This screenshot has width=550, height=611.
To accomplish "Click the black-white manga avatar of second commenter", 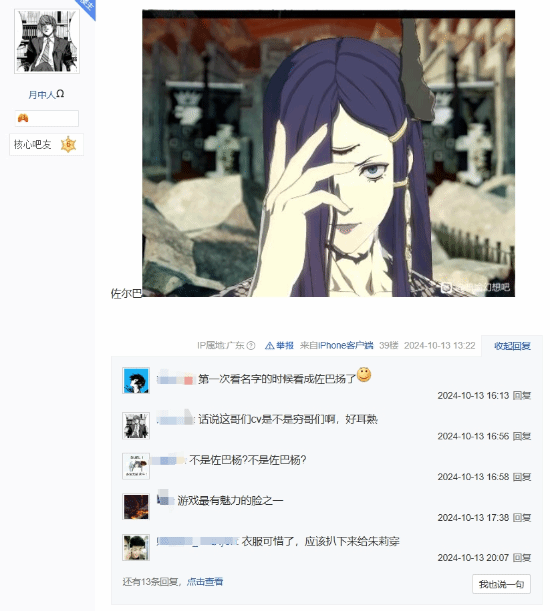I will (136, 426).
